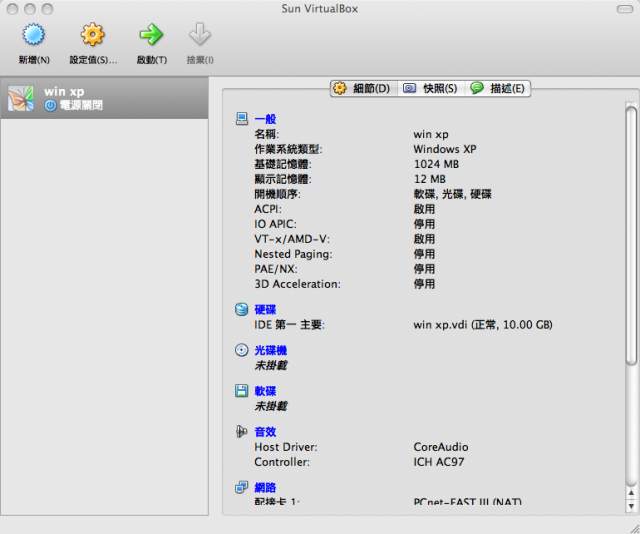This screenshot has width=640, height=534.
Task: Click the 未掛載 status under 光碟機
Action: [271, 365]
